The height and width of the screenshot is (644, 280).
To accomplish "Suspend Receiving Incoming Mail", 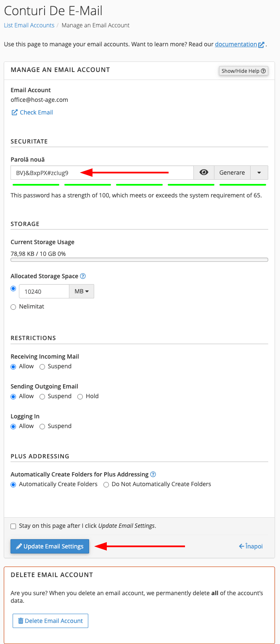I will click(42, 367).
